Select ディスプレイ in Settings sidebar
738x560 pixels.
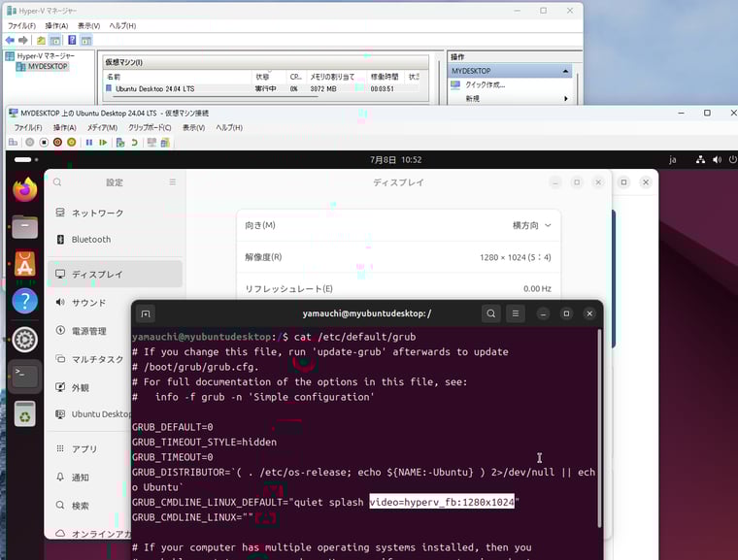[x=115, y=274]
